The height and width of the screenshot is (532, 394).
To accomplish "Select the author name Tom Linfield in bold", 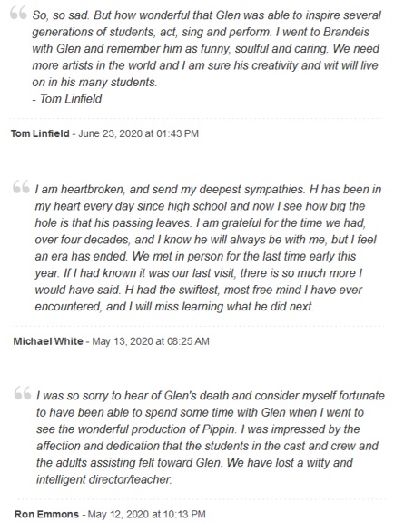I will pyautogui.click(x=40, y=133).
